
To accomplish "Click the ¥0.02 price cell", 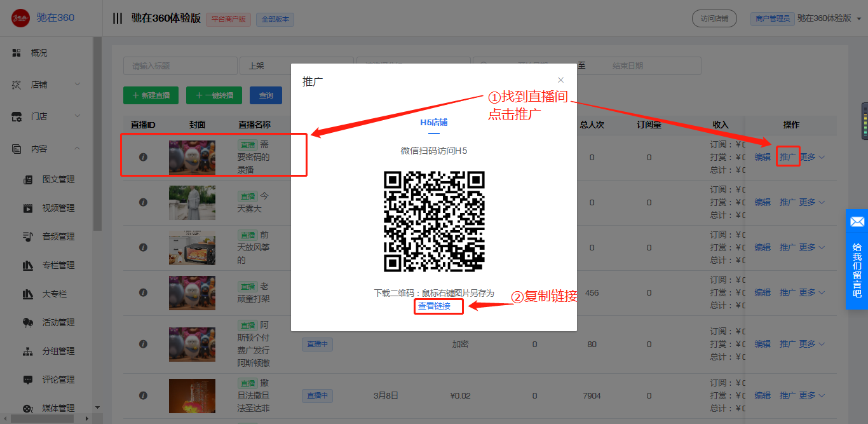I will click(461, 395).
